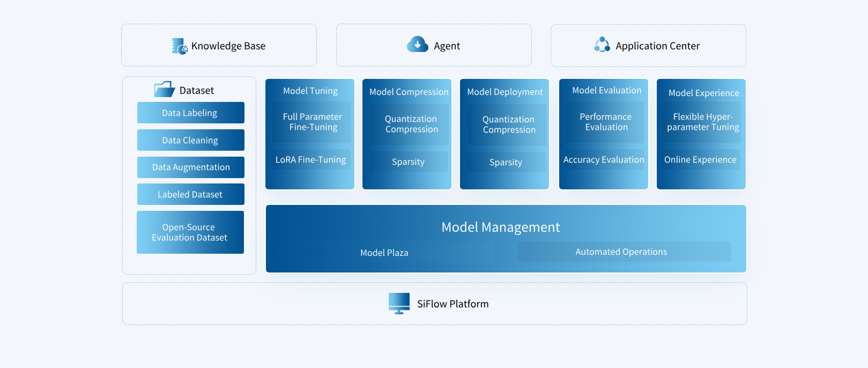
Task: Click the Model Compression heading
Action: pyautogui.click(x=409, y=92)
